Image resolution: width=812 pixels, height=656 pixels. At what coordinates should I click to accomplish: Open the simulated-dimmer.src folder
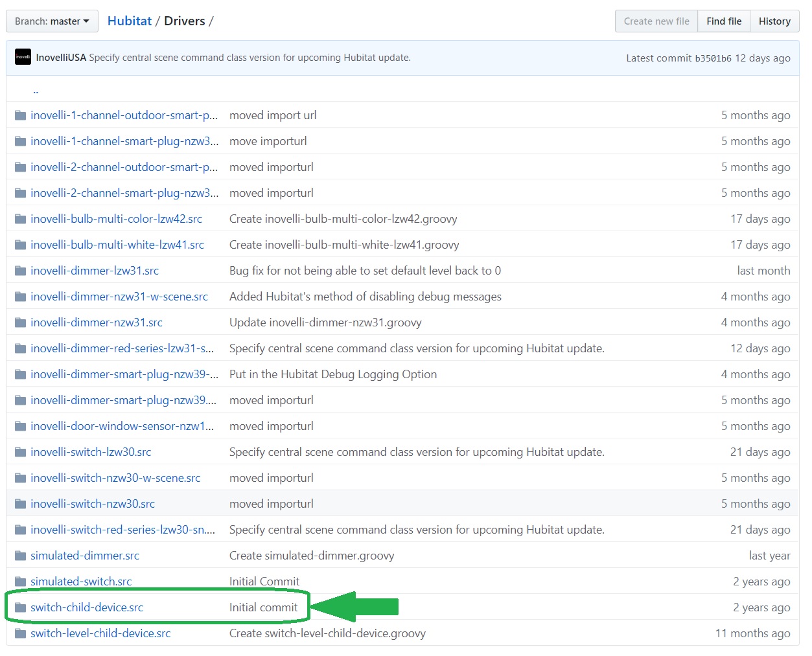pyautogui.click(x=85, y=556)
